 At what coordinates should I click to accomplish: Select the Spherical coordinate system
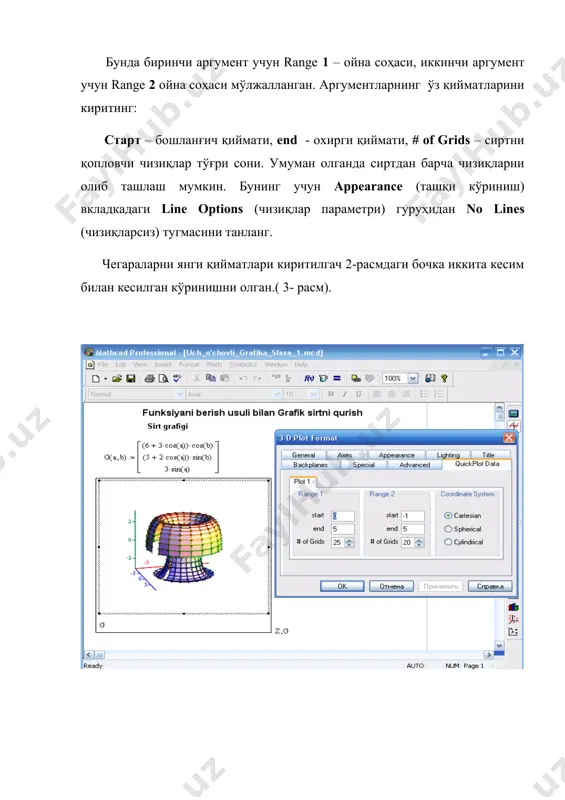(462, 529)
